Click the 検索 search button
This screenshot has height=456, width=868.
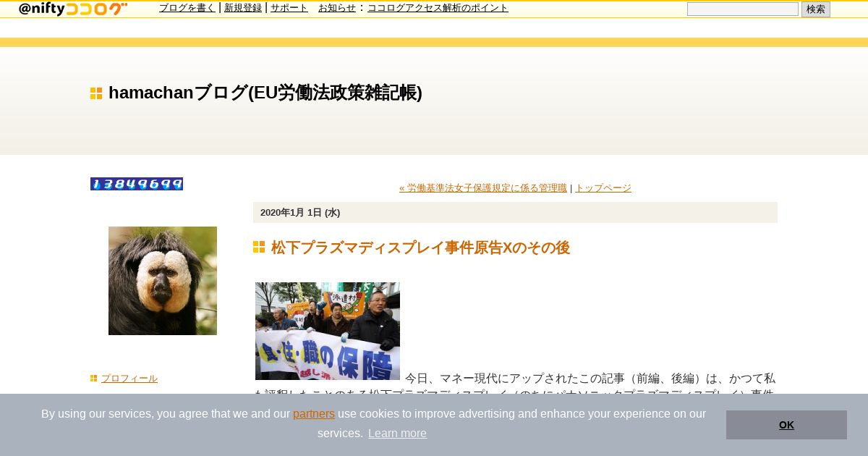tap(816, 9)
